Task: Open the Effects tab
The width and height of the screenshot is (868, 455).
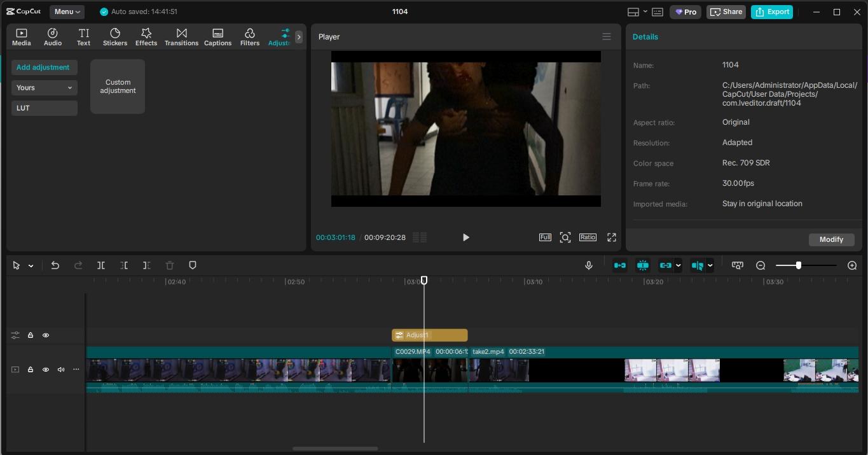Action: (x=146, y=37)
